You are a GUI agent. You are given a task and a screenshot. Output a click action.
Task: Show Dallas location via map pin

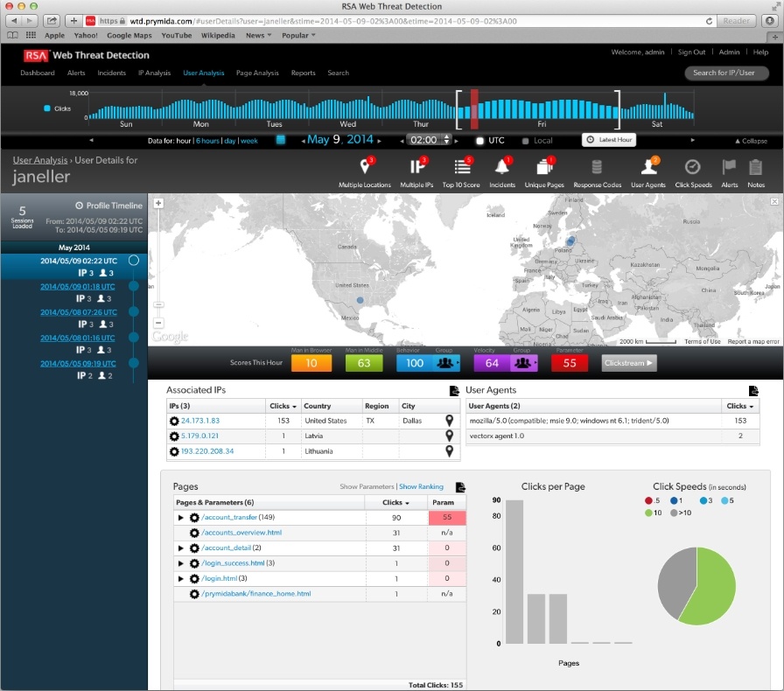tap(450, 421)
